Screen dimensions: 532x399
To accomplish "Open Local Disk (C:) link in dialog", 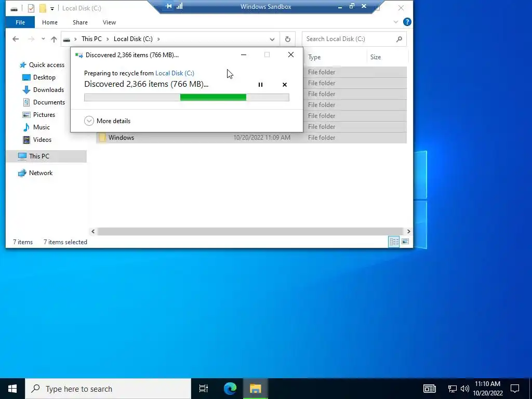I will [175, 73].
